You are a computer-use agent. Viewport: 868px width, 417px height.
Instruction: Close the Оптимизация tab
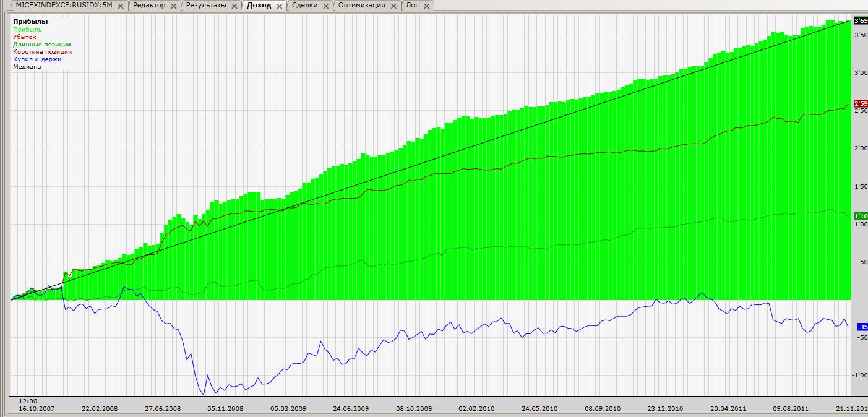click(393, 6)
